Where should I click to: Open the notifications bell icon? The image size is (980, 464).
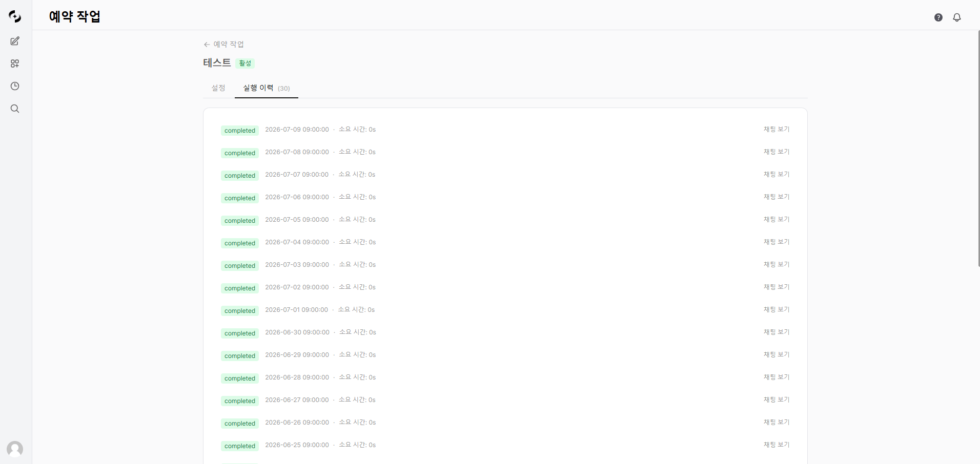pyautogui.click(x=957, y=17)
